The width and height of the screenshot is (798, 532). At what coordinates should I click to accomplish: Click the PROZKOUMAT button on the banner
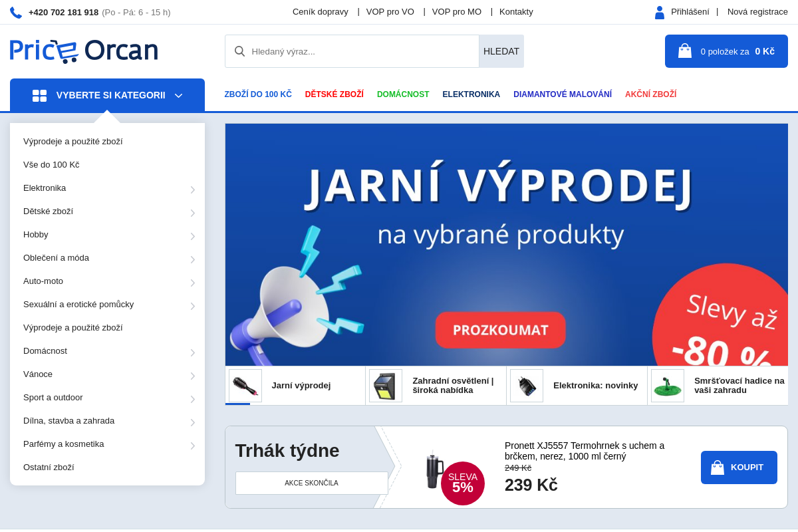[x=500, y=329]
